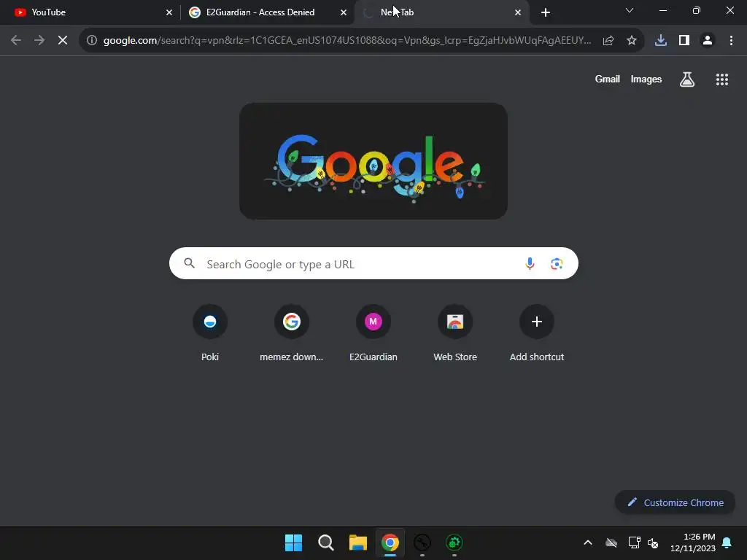Open network status tray icon

pos(634,542)
